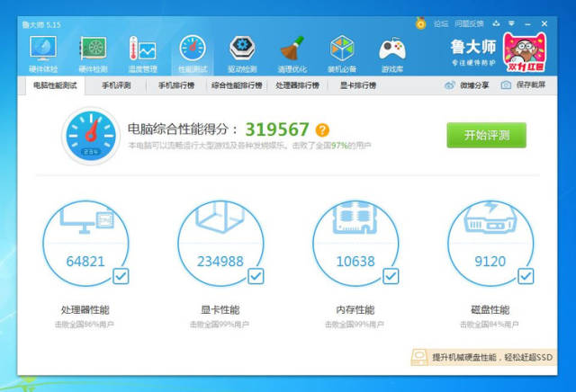Click the overall score 319567
Viewport: 576px width, 392px height.
277,129
